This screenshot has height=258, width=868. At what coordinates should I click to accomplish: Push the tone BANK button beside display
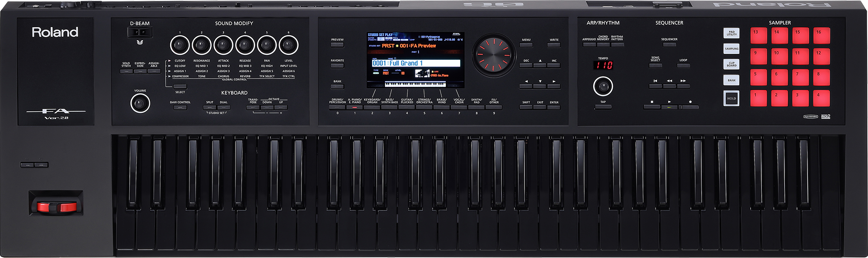tap(337, 86)
